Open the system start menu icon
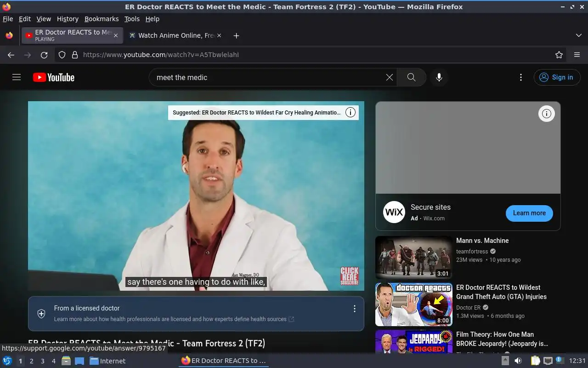 point(7,361)
